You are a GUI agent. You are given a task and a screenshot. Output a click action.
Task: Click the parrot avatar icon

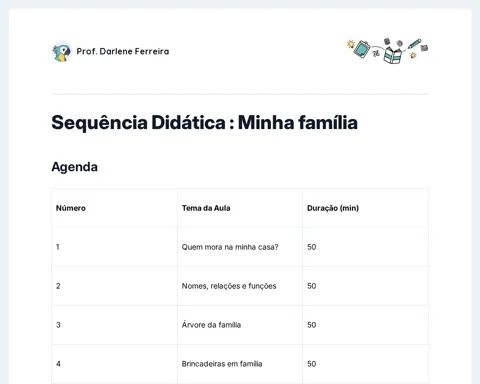coord(62,52)
